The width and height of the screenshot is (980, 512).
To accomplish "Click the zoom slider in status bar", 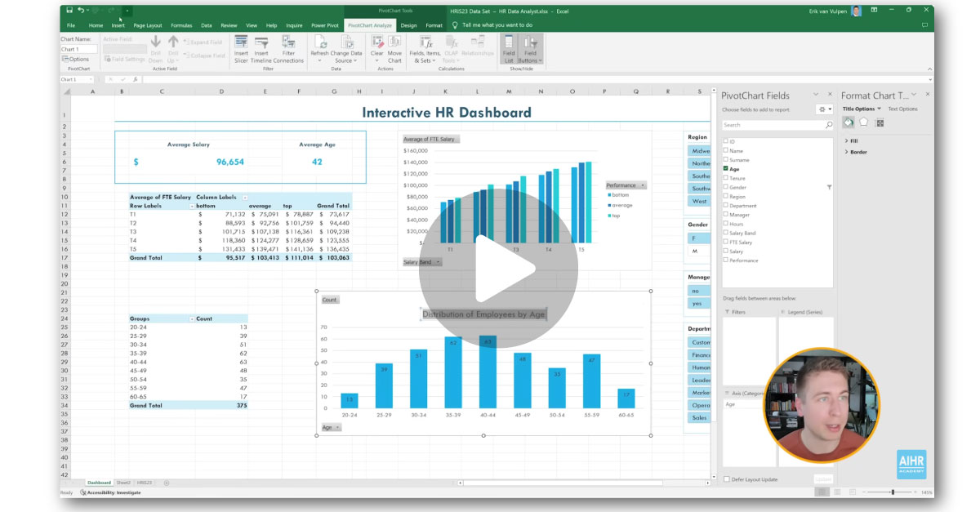I will pos(891,492).
